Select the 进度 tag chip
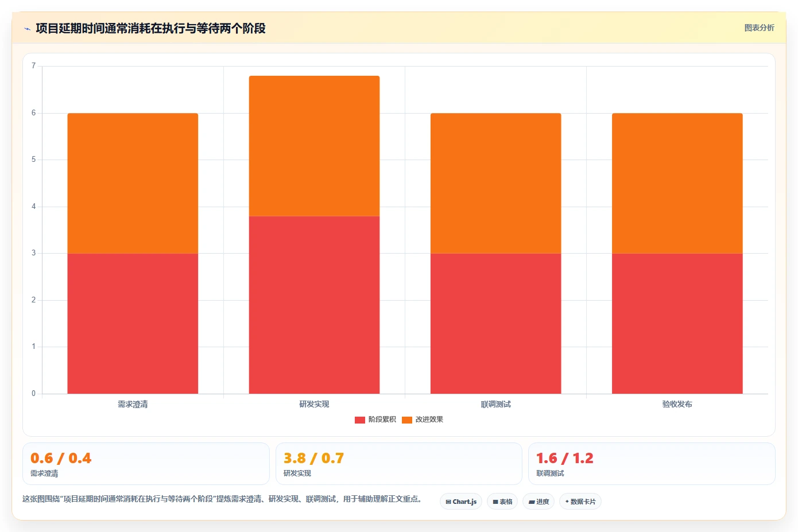The height and width of the screenshot is (532, 798). [x=539, y=502]
